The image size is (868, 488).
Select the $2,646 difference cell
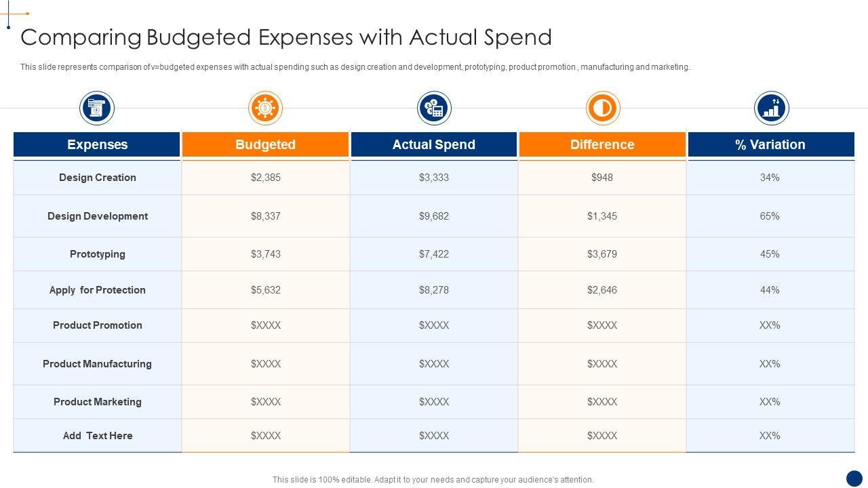(x=602, y=290)
